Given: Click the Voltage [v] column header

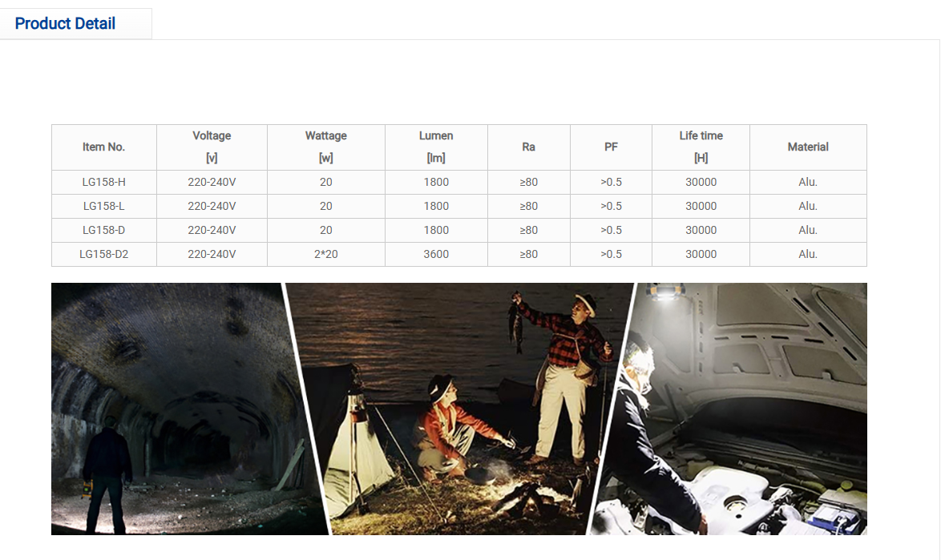Looking at the screenshot, I should coord(212,147).
